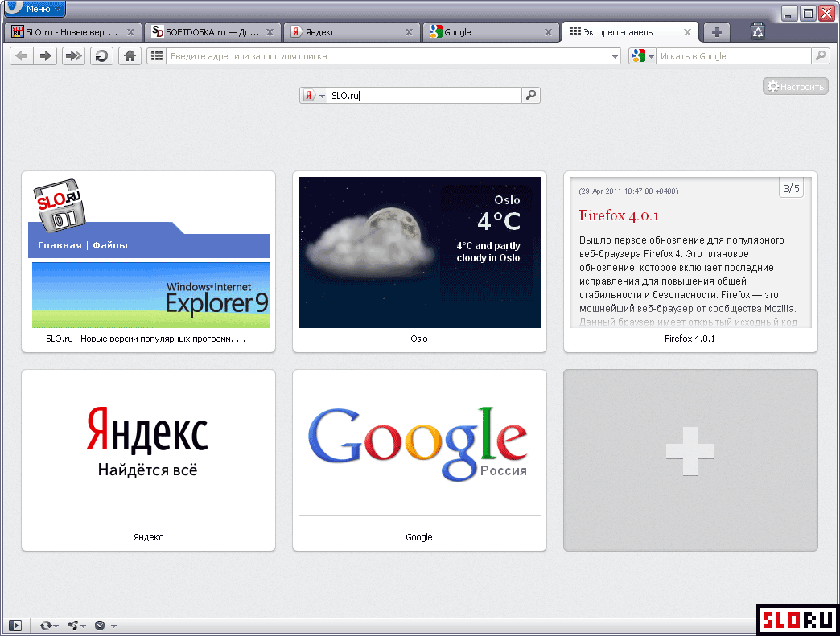The image size is (840, 636).
Task: Open the SLO.ru speed dial thumbnail
Action: 148,262
